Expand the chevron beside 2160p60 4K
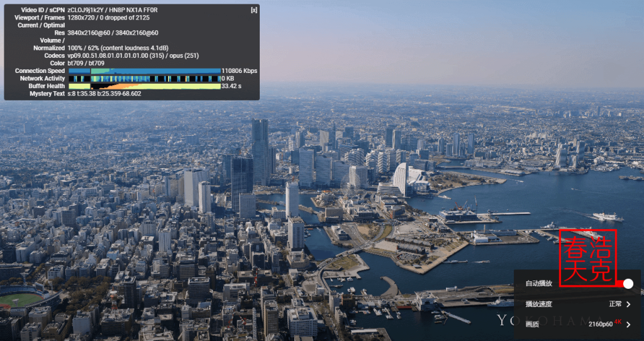 pos(628,324)
